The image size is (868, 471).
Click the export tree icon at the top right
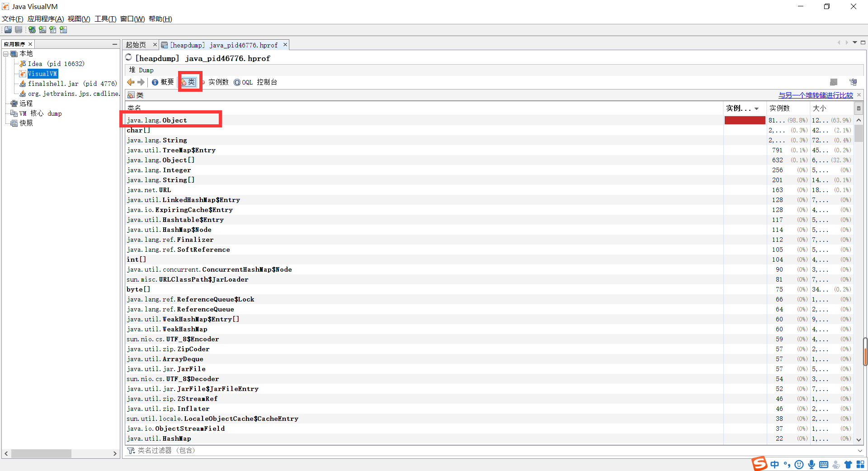pos(853,82)
